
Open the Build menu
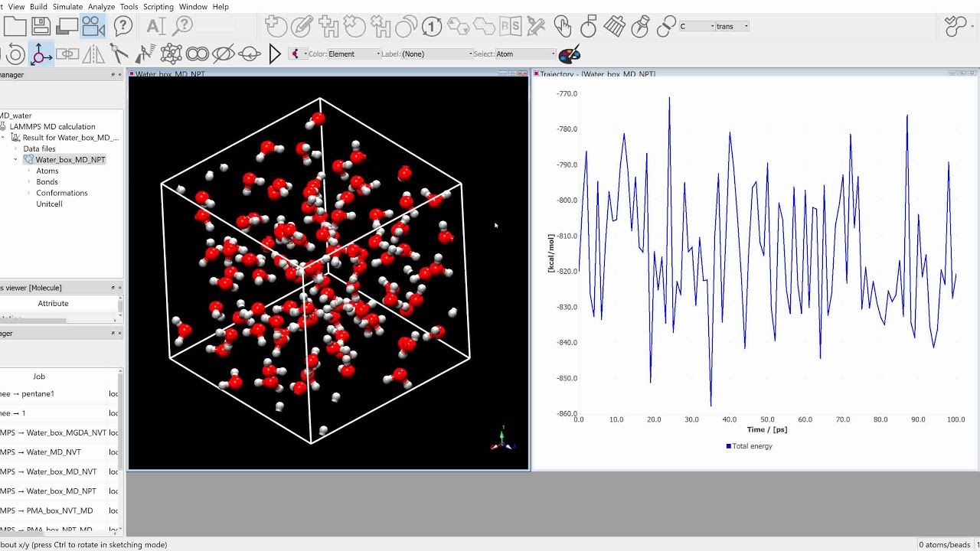click(x=38, y=7)
